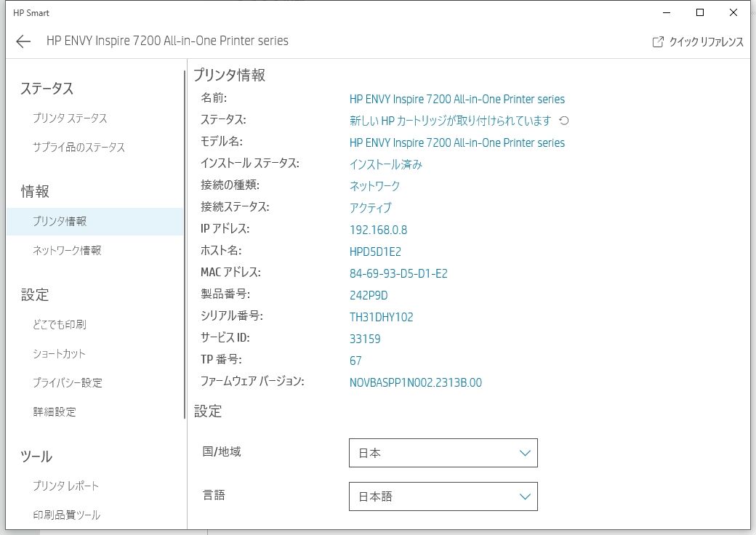Open 印刷品質ツール sidebar item

[67, 515]
